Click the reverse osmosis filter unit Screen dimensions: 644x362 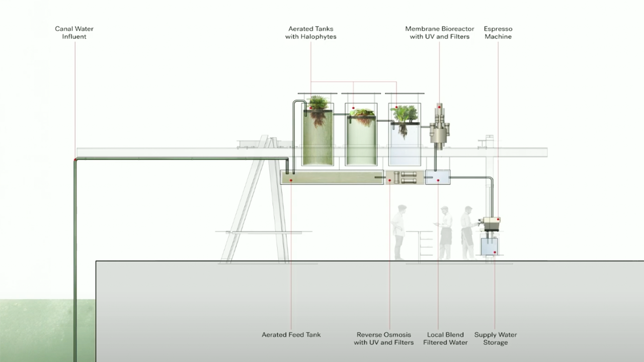pyautogui.click(x=405, y=177)
